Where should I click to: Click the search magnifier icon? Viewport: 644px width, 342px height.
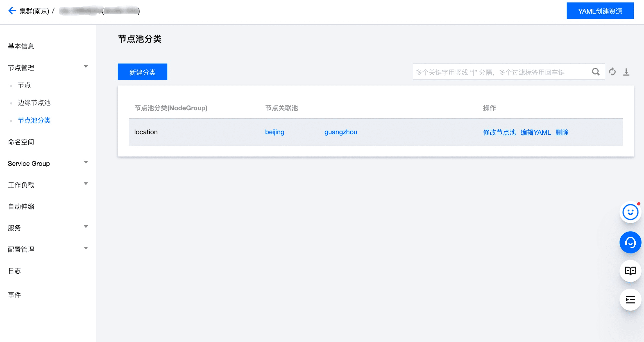click(595, 72)
